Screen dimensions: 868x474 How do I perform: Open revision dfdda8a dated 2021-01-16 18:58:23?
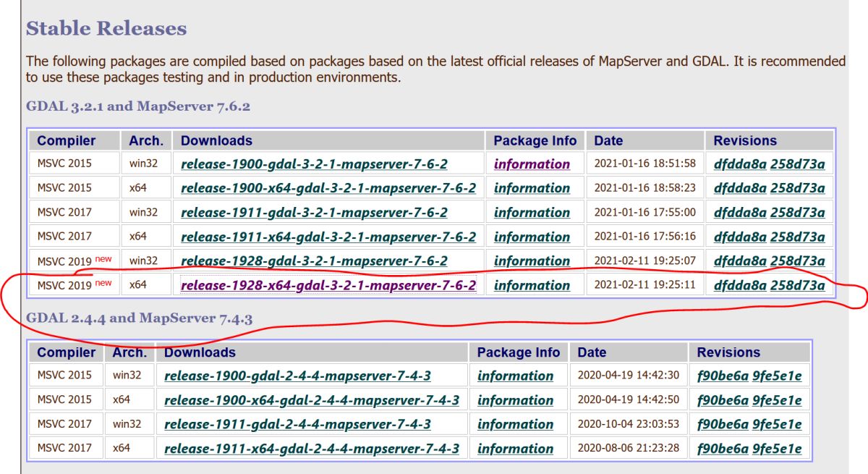(x=740, y=188)
